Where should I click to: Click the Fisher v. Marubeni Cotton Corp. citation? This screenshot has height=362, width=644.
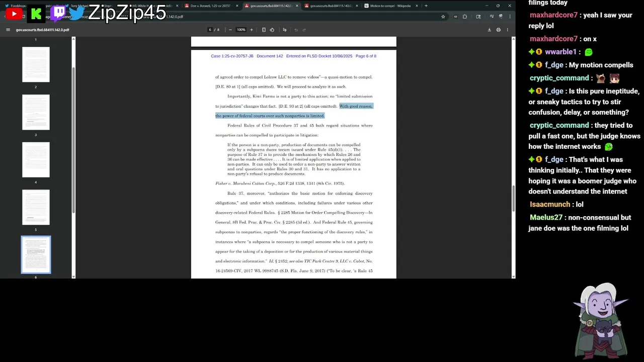(280, 184)
